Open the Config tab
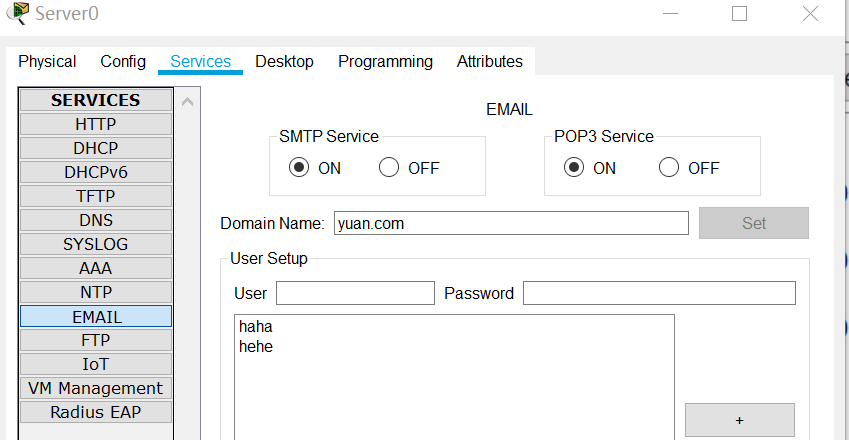 (x=123, y=62)
